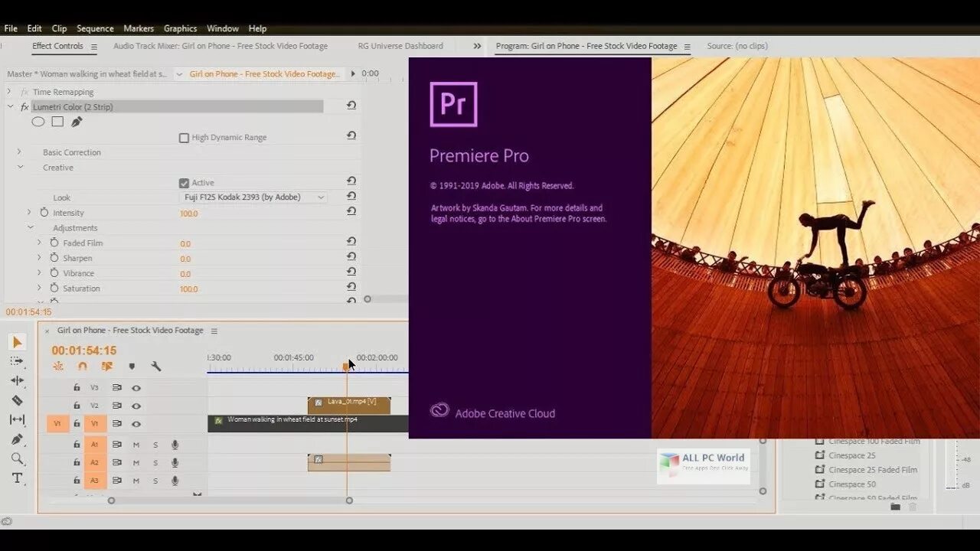Reset the Lumetri Color effect

[x=351, y=106]
